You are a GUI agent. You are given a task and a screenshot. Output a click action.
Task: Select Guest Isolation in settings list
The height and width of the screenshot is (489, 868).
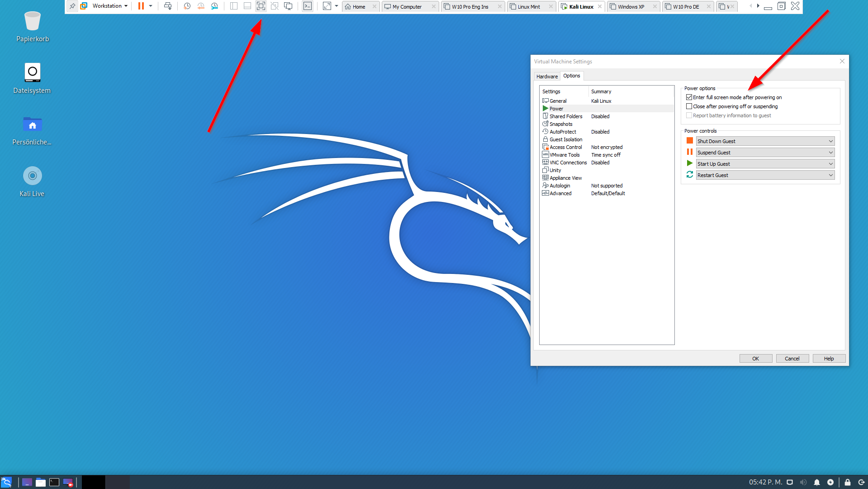[607, 139]
